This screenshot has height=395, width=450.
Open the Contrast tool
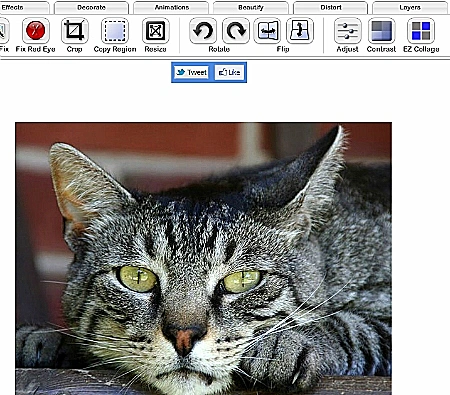coord(382,31)
